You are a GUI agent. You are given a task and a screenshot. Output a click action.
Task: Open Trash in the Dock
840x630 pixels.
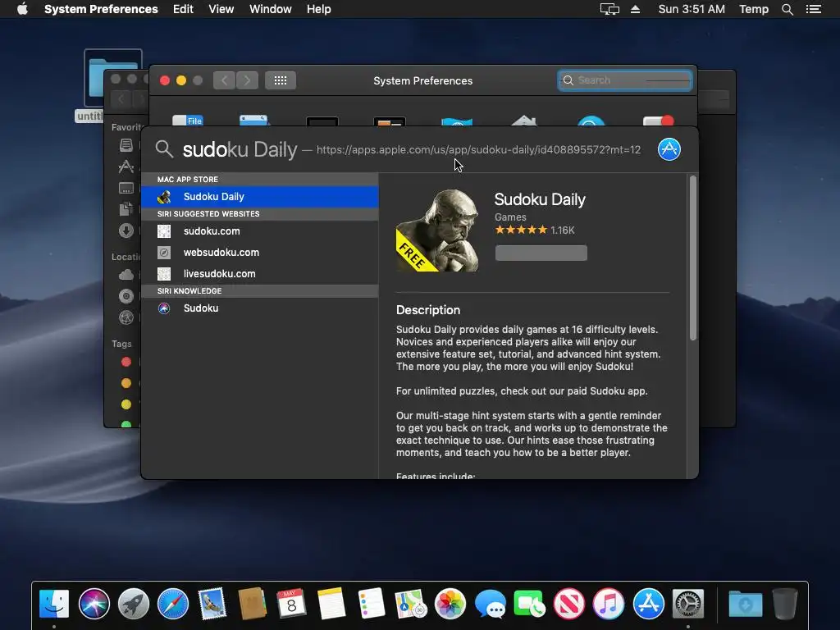pyautogui.click(x=785, y=603)
